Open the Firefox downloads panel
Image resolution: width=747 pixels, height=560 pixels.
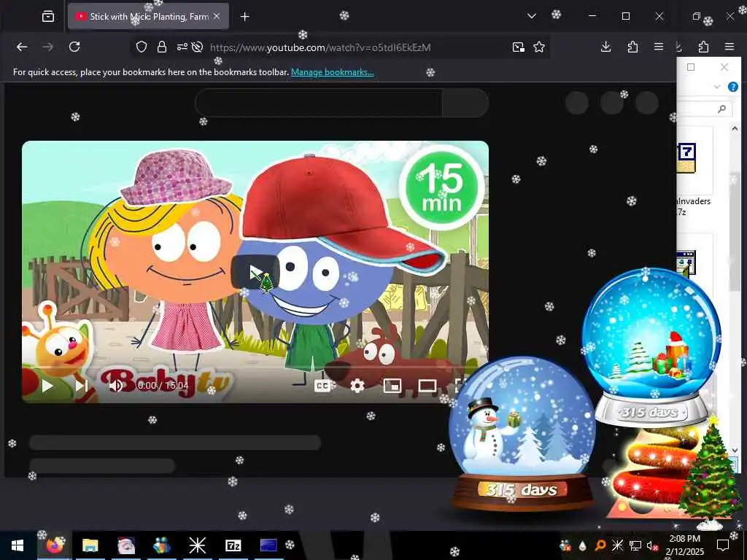pos(606,47)
